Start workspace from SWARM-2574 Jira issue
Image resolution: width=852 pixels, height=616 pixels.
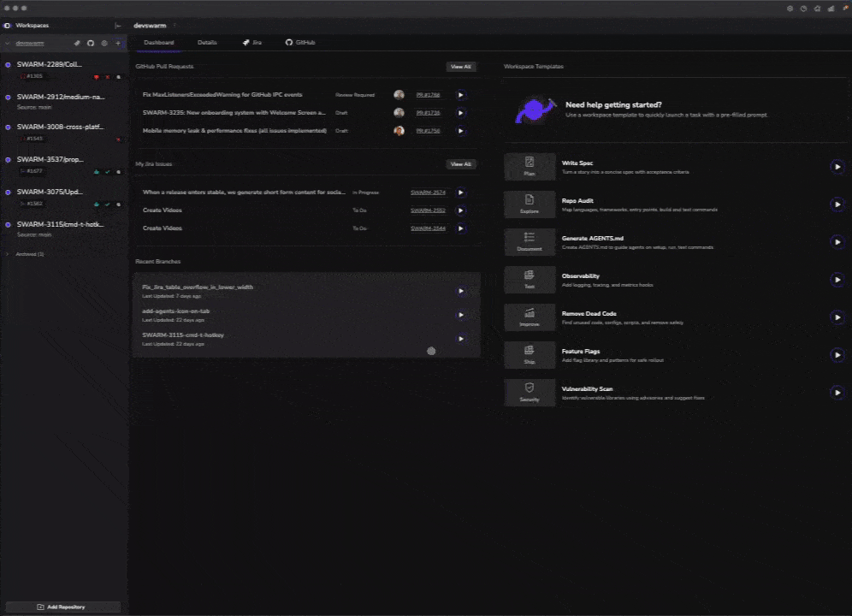click(x=461, y=192)
